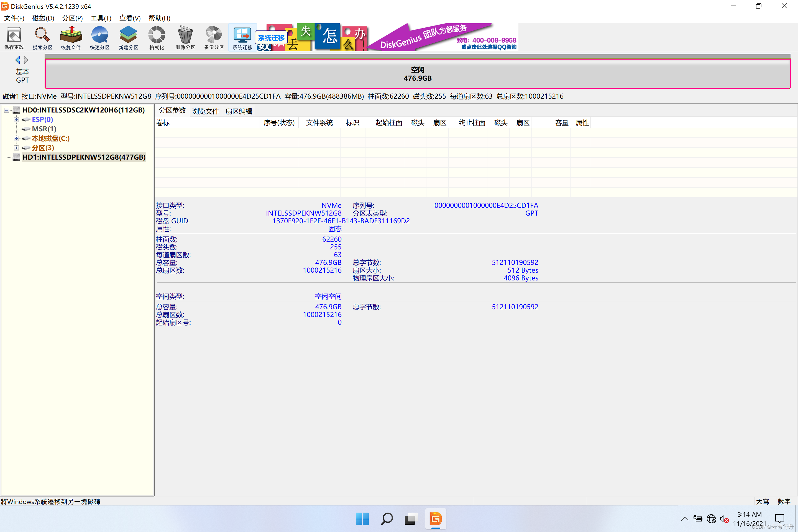Click the Save Changes (保存更改) toolbar icon
Image resolution: width=798 pixels, height=532 pixels.
14,38
